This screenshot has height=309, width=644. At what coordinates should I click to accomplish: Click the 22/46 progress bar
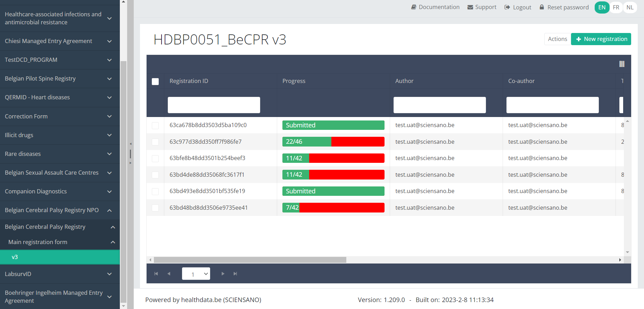tap(333, 142)
